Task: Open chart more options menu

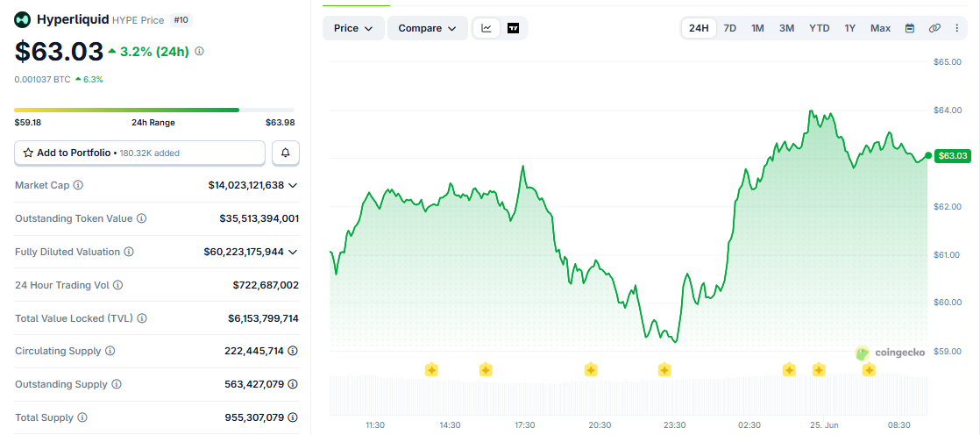Action: tap(957, 28)
